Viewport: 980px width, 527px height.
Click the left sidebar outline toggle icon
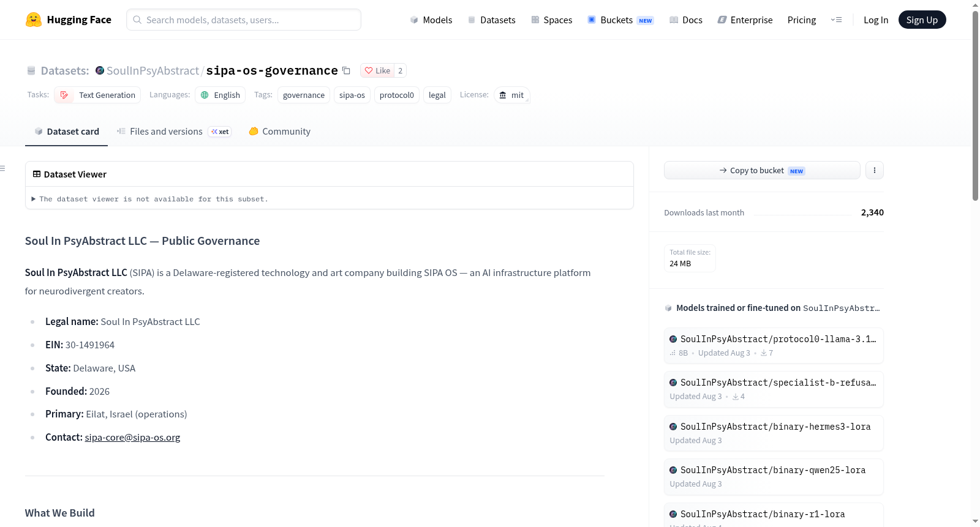[x=3, y=168]
